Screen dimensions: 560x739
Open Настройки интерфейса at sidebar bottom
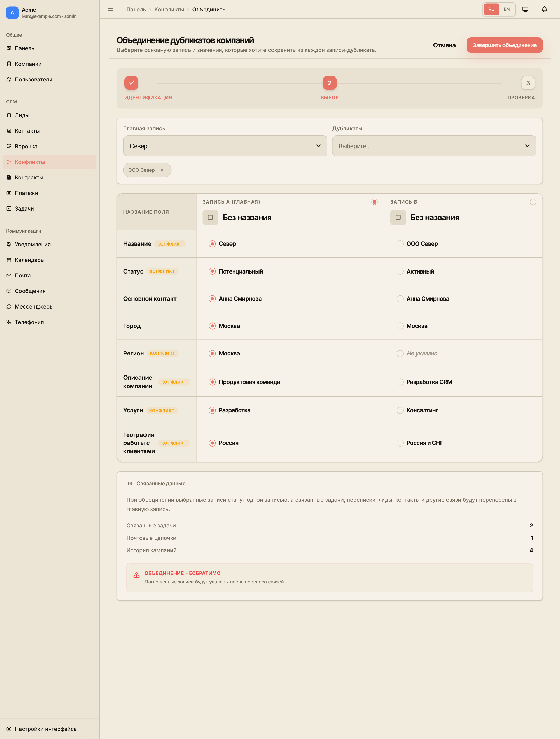click(50, 729)
